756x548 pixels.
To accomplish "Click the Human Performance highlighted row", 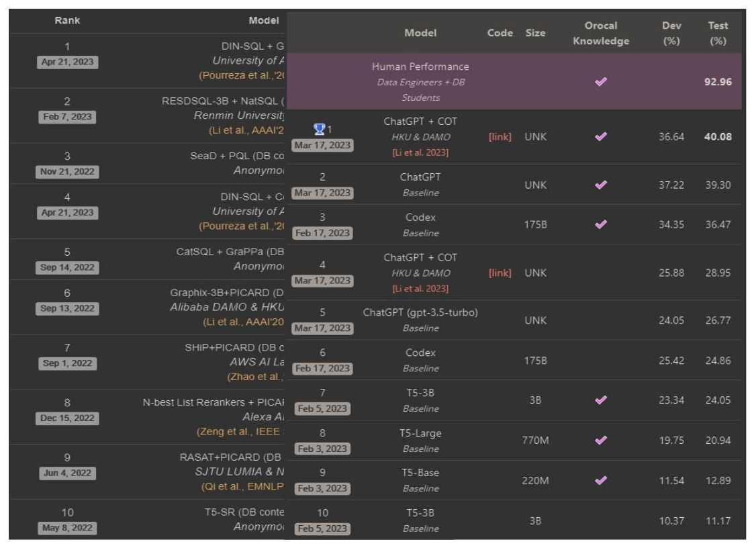I will point(514,81).
